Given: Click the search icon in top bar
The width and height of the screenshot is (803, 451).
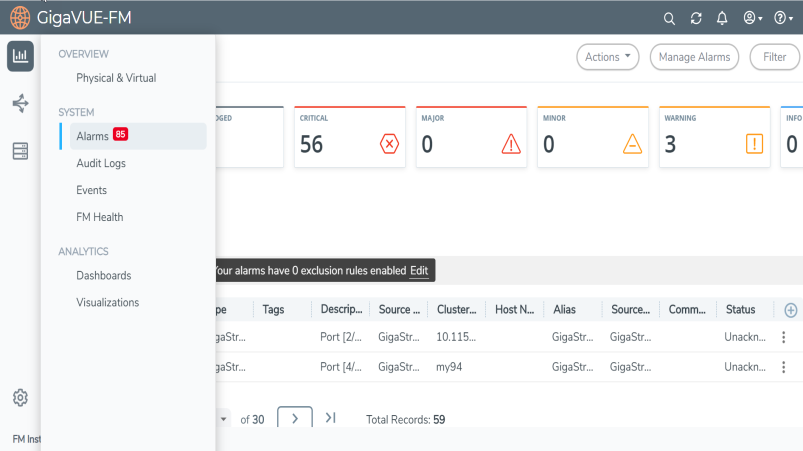Looking at the screenshot, I should (x=670, y=18).
